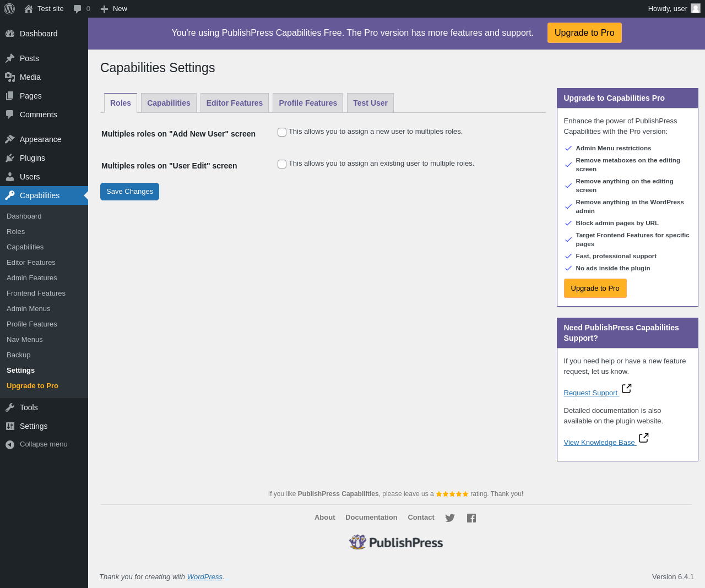705x588 pixels.
Task: Open the Profile Features tab
Action: tap(308, 103)
